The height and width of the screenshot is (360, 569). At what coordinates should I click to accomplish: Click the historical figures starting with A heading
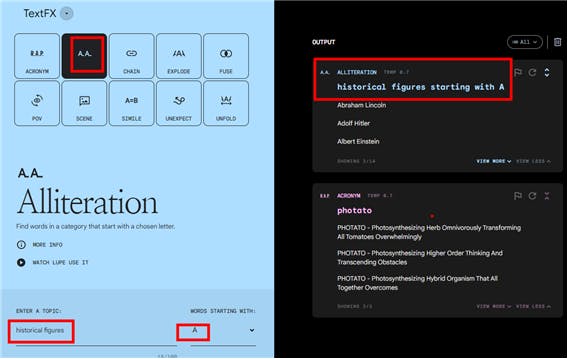click(x=421, y=87)
